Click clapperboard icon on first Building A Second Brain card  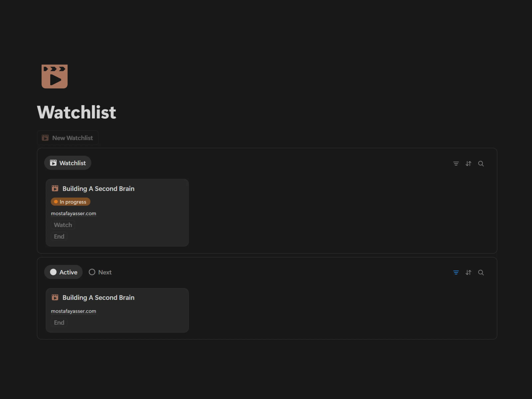[55, 189]
